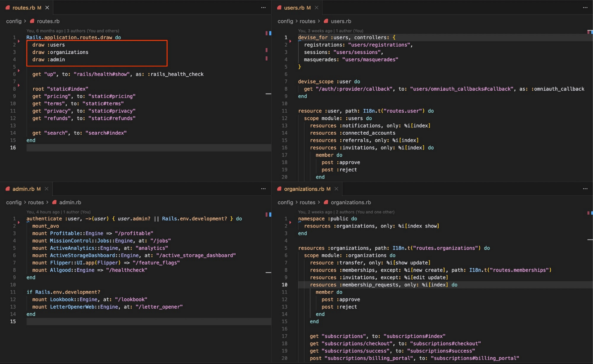
Task: Open More Actions menu in admin.rb pane
Action: click(x=263, y=189)
